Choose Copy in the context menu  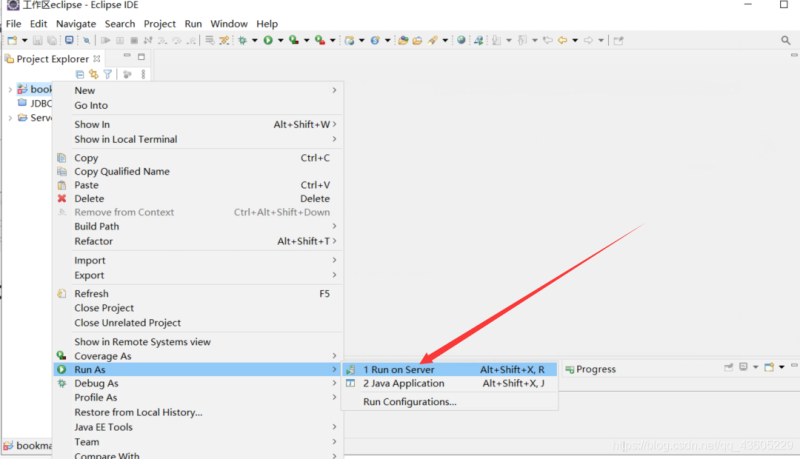click(198, 158)
